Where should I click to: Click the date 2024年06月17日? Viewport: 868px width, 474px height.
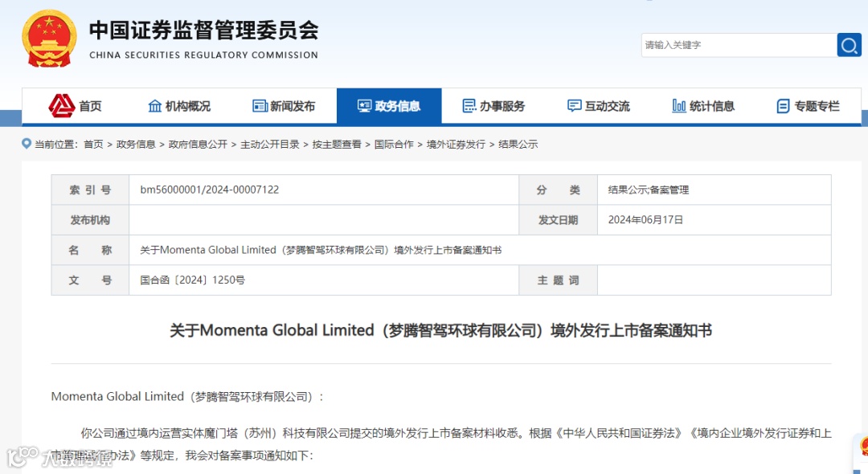click(645, 219)
